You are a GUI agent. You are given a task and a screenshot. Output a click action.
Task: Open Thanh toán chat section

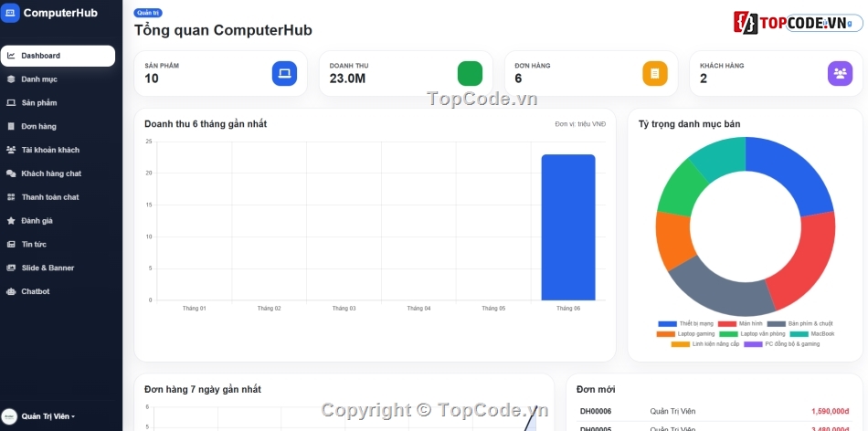tap(58, 197)
